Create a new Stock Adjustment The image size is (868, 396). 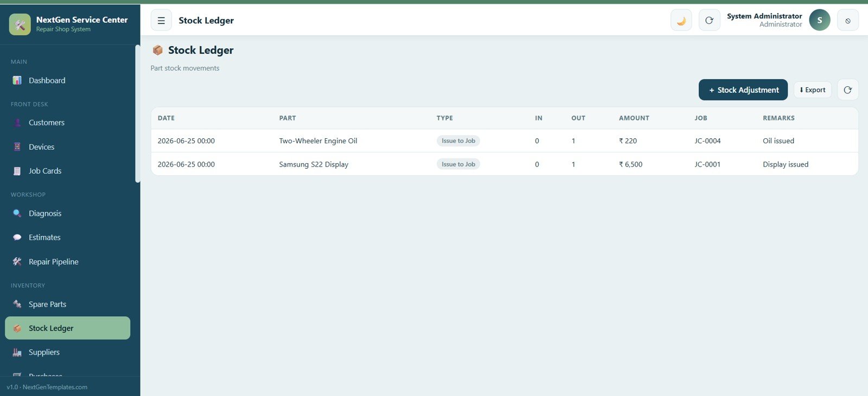coord(743,90)
